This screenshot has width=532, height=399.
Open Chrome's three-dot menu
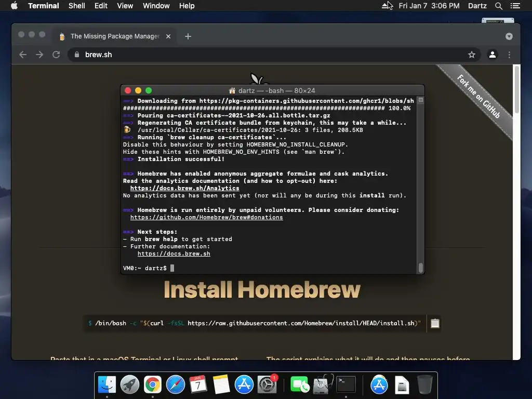coord(509,55)
